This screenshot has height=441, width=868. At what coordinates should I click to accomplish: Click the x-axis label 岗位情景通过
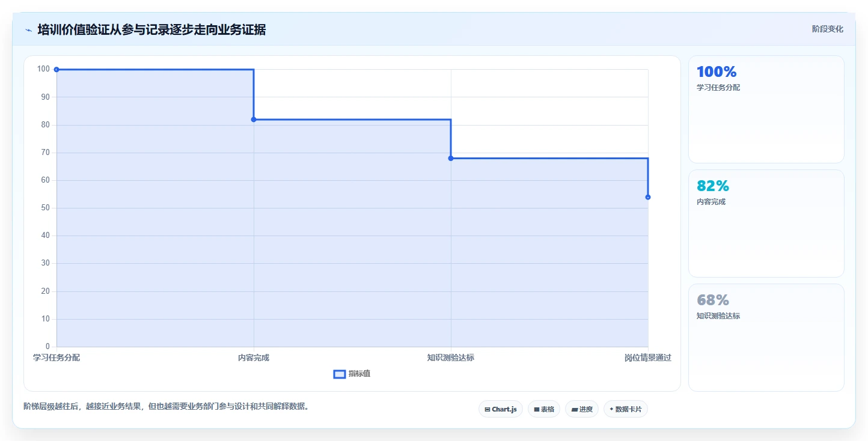(647, 358)
